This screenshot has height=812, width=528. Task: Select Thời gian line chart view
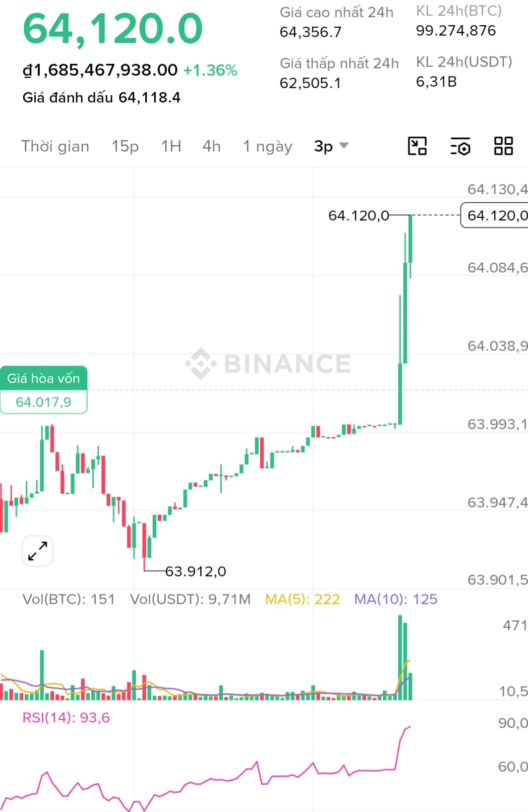tap(55, 146)
